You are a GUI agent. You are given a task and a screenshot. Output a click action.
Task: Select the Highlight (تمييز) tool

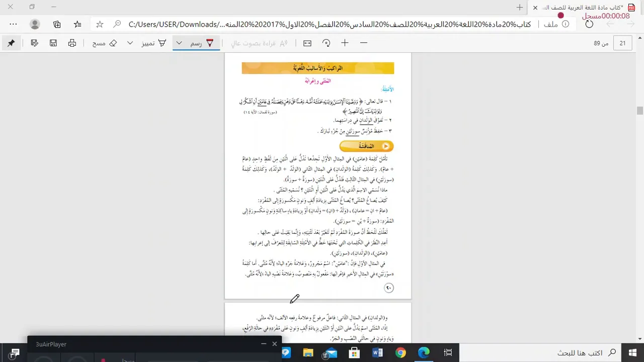pos(154,43)
